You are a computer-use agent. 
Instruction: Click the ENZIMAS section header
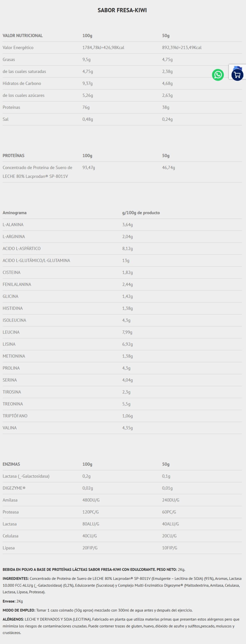(11, 464)
